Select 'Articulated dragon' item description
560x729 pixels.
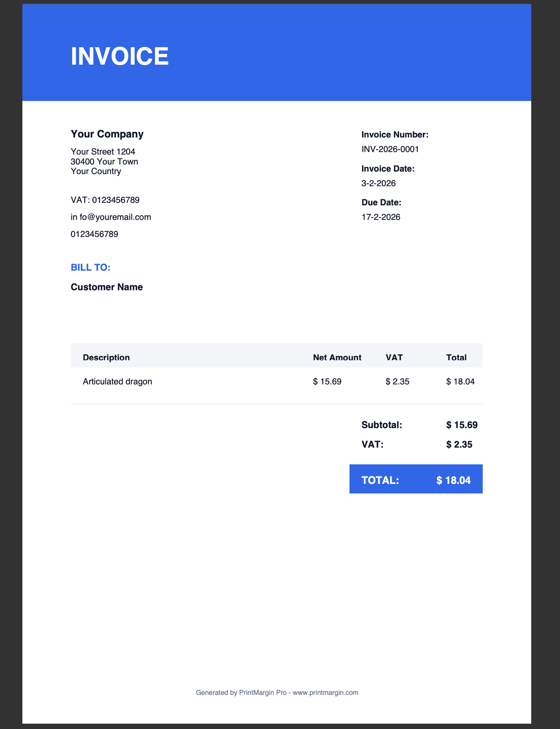118,382
